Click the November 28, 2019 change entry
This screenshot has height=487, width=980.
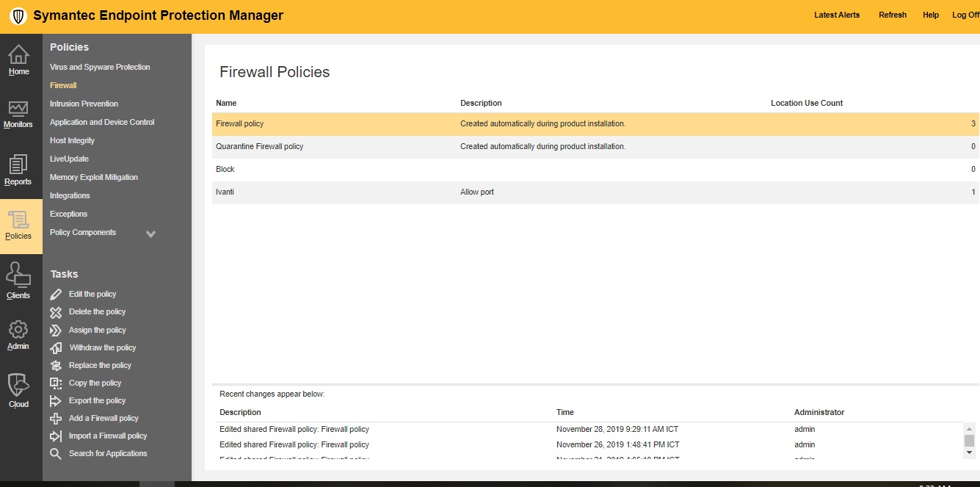click(x=591, y=430)
